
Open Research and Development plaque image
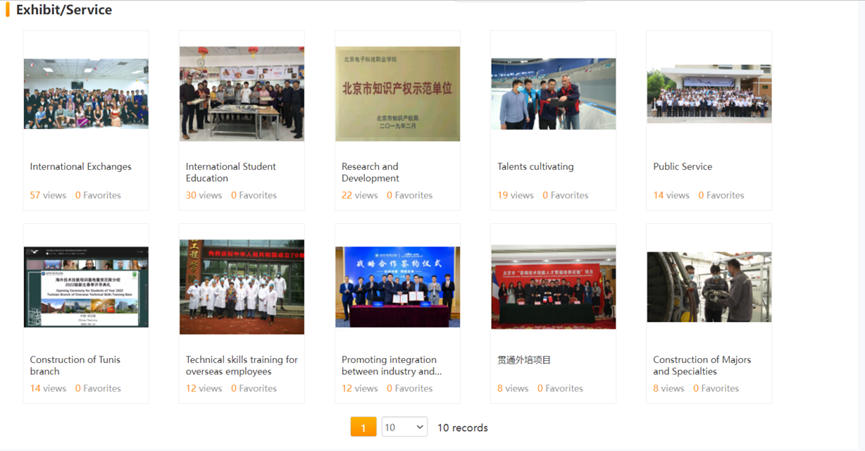397,94
